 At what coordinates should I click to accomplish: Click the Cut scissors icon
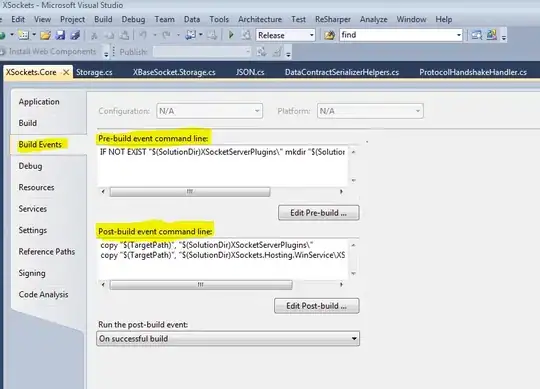(94, 35)
